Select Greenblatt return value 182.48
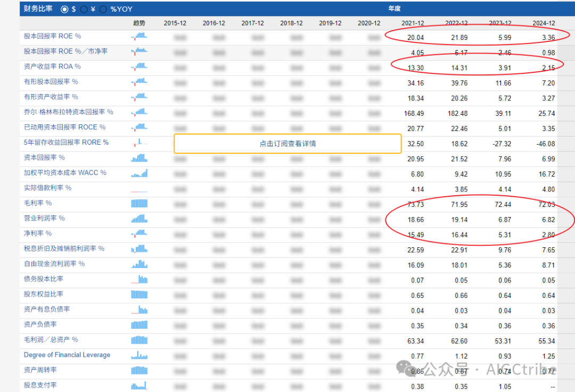Screen dimensions: 575x392 tap(458, 114)
